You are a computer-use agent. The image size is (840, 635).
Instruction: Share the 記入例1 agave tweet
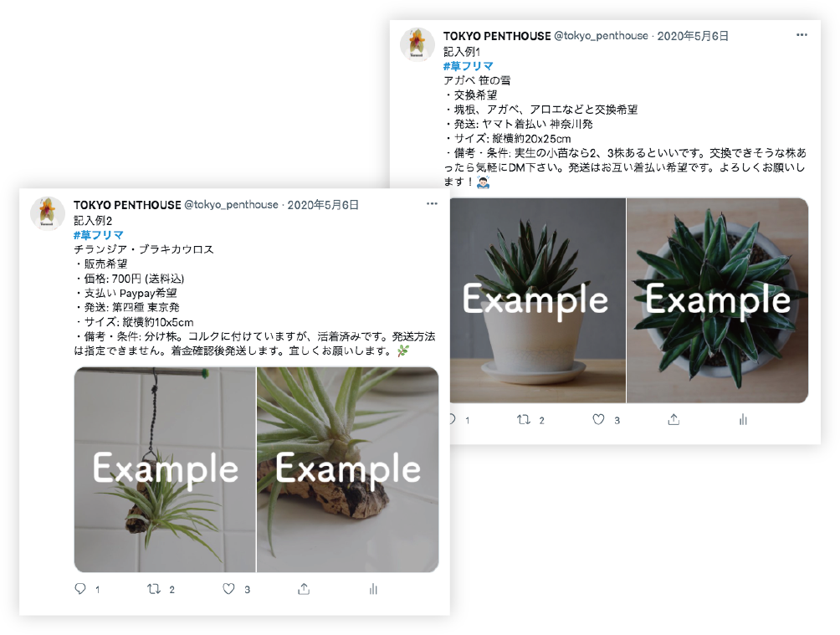point(674,420)
